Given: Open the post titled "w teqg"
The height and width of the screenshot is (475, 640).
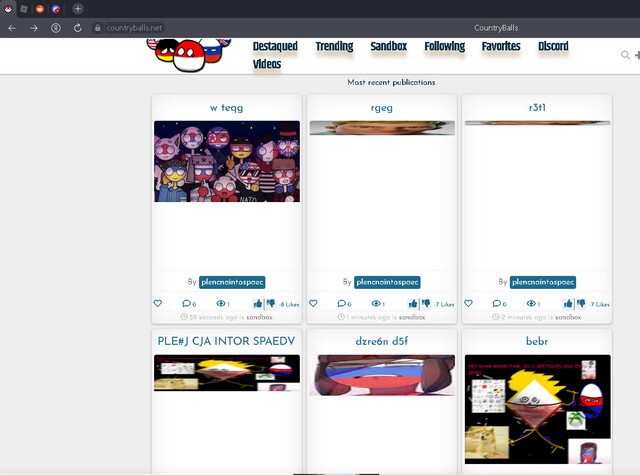Looking at the screenshot, I should (227, 108).
